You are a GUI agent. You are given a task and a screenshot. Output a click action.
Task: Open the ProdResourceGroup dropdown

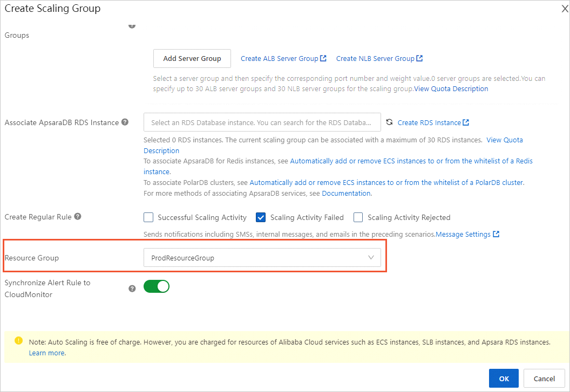click(x=262, y=258)
